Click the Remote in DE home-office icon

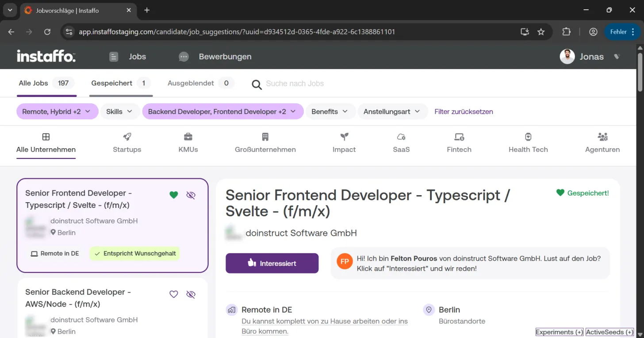(x=231, y=310)
